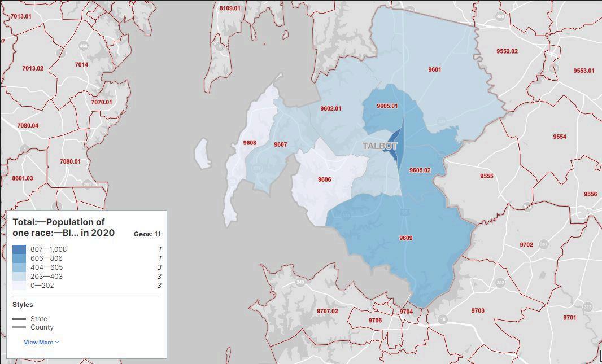This screenshot has width=602, height=364.
Task: Select census tract 9606
Action: point(324,179)
